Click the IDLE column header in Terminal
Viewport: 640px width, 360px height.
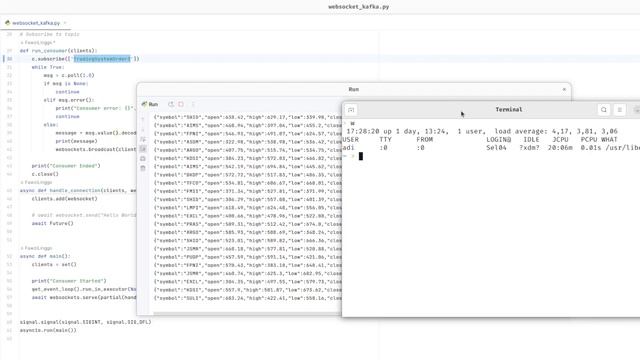pos(531,140)
